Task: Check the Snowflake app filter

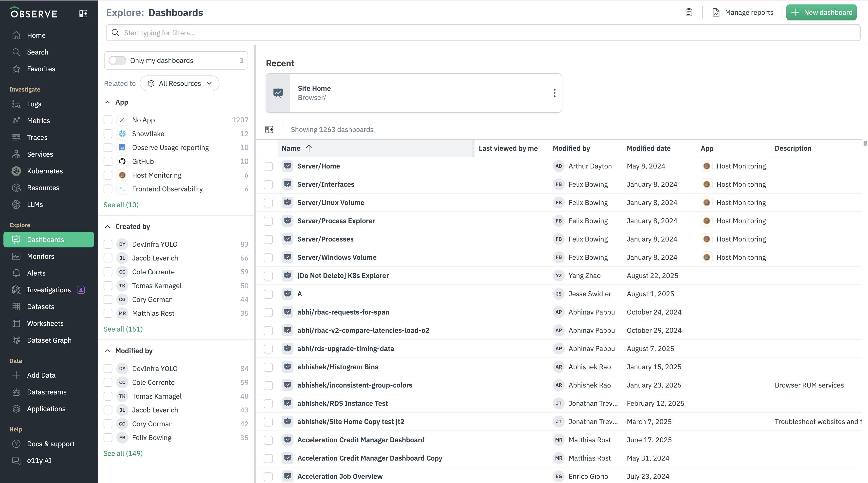Action: 108,134
